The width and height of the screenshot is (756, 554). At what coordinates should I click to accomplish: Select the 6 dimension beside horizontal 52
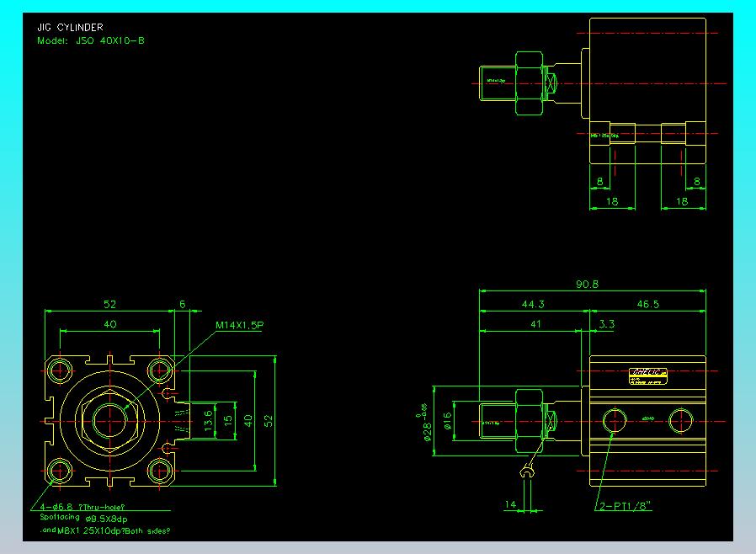182,304
